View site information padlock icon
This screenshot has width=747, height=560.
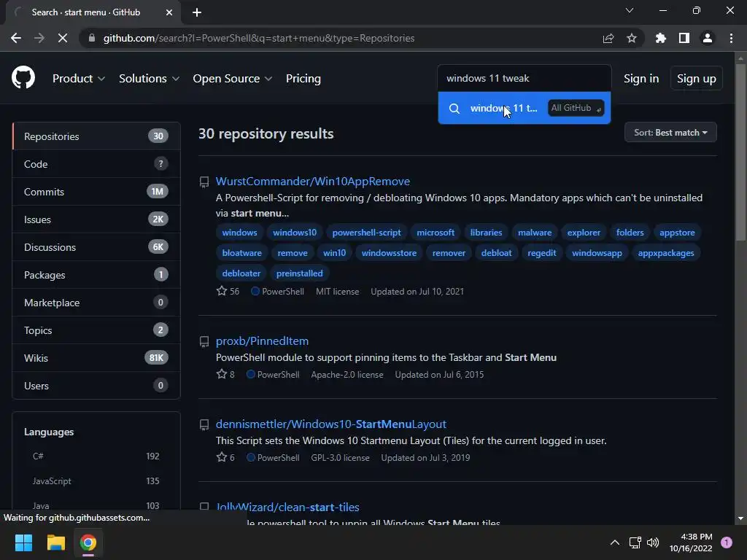pos(92,38)
